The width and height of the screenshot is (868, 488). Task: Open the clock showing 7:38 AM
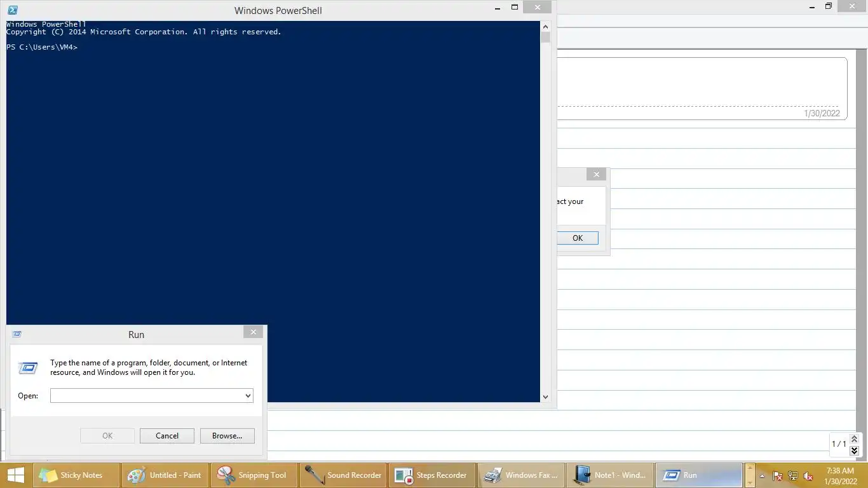pyautogui.click(x=840, y=475)
